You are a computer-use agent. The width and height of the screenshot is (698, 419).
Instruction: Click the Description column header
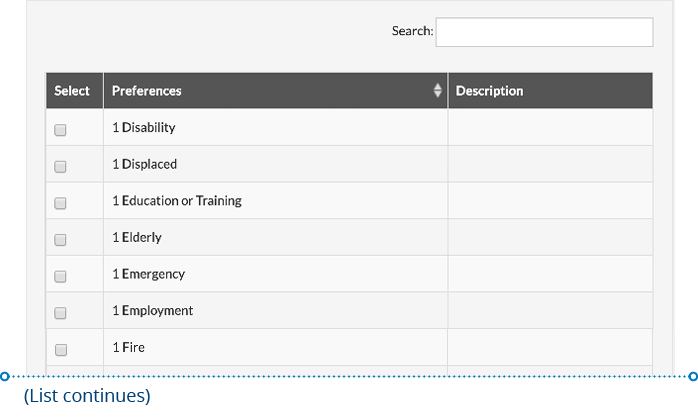[x=489, y=91]
